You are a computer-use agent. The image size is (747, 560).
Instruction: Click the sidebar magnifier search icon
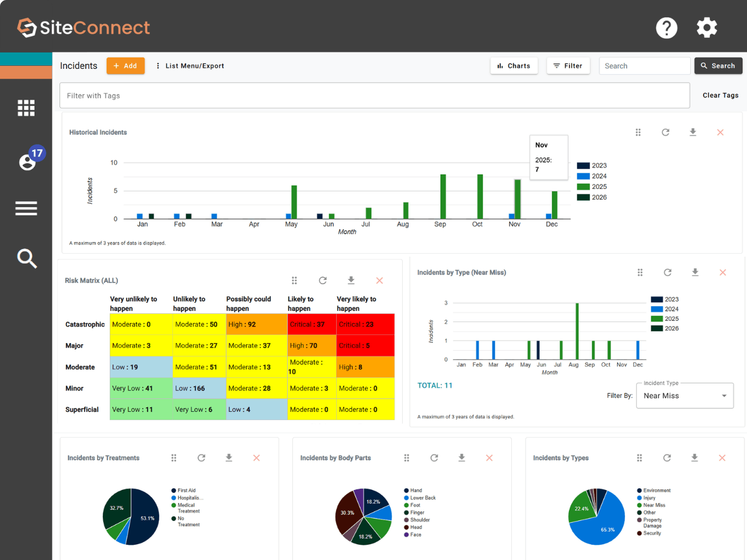coord(27,258)
